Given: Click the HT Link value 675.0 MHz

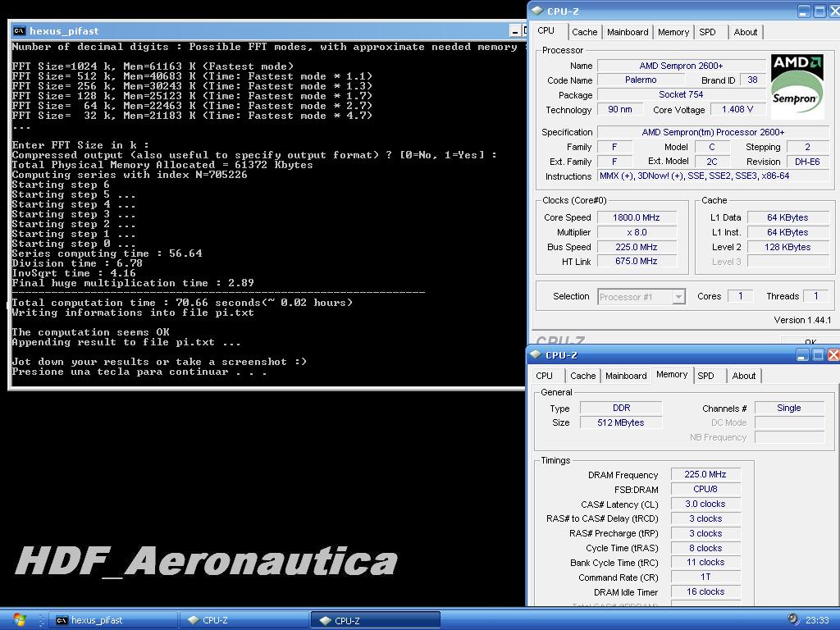Looking at the screenshot, I should [637, 262].
